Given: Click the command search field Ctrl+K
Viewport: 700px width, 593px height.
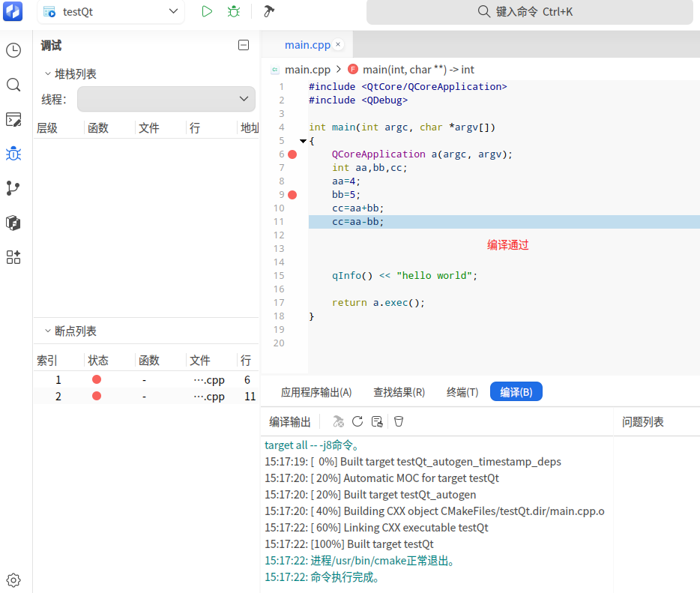Looking at the screenshot, I should coord(529,12).
